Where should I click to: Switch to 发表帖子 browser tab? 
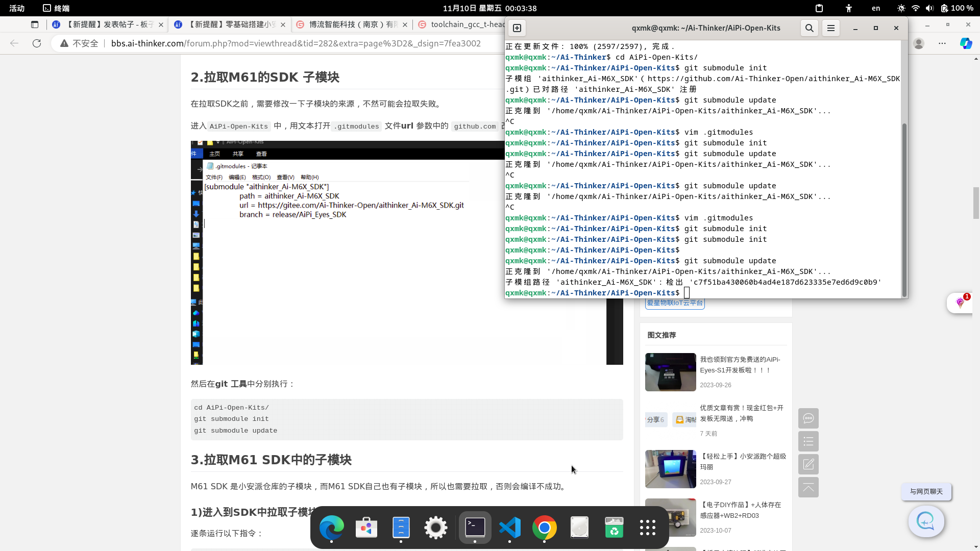108,24
